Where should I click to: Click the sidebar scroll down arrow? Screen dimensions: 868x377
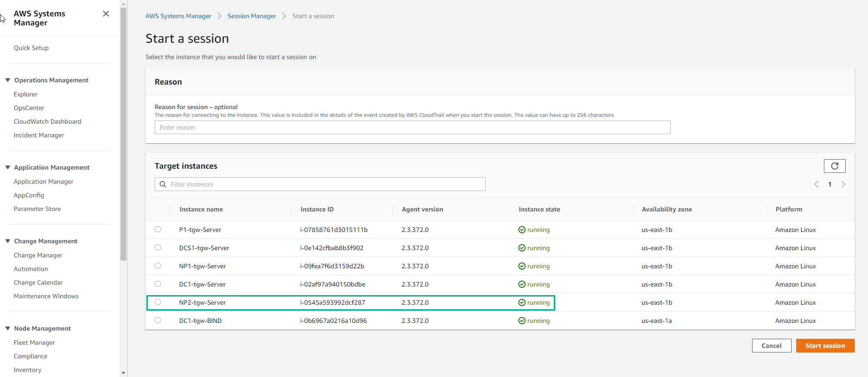124,373
